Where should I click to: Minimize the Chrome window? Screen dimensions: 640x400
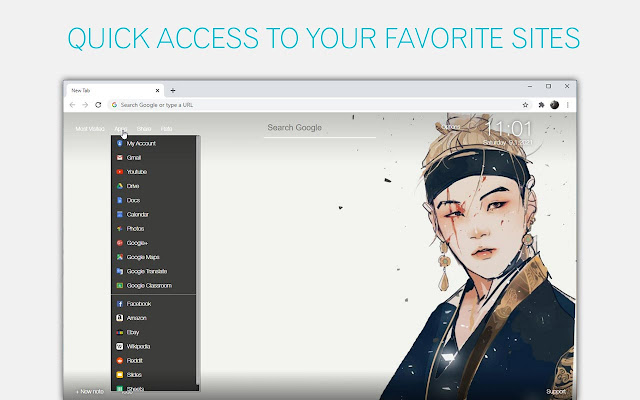(530, 87)
